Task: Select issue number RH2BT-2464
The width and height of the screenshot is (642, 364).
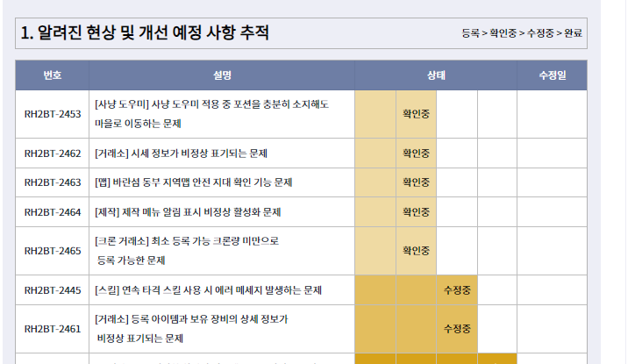Action: point(53,212)
